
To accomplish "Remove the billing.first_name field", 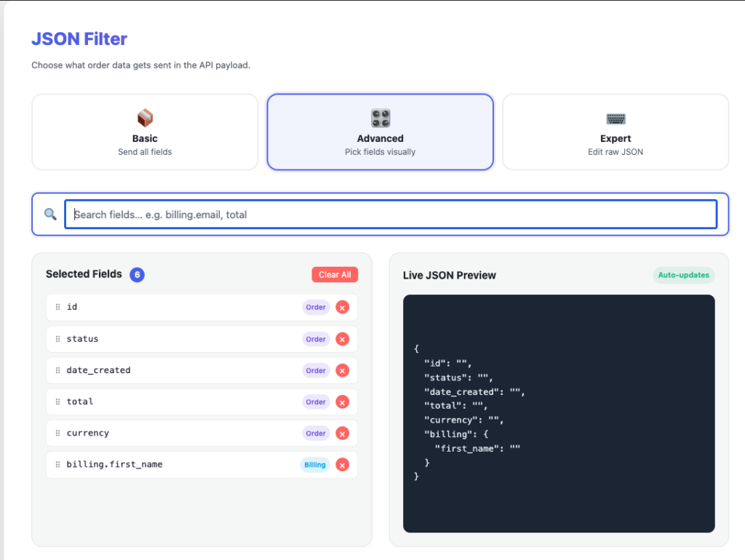I will point(342,465).
